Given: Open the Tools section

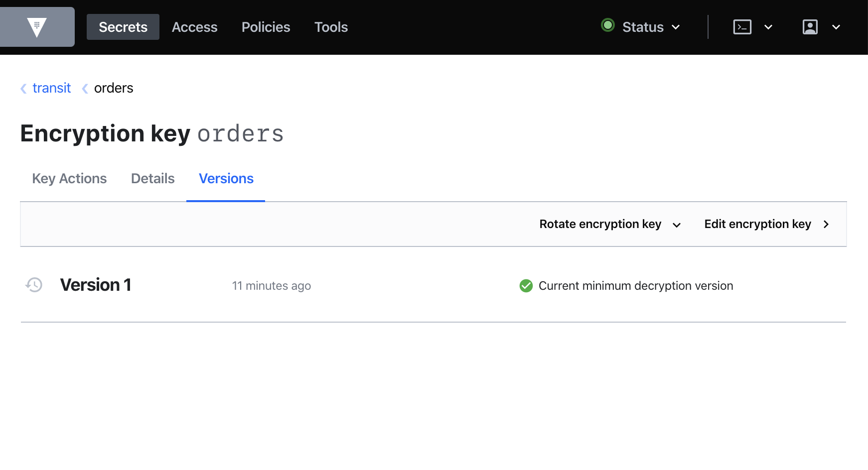Looking at the screenshot, I should (x=331, y=27).
